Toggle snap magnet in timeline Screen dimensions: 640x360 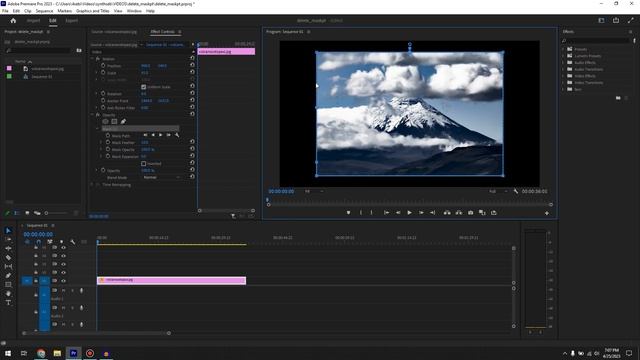tap(38, 242)
